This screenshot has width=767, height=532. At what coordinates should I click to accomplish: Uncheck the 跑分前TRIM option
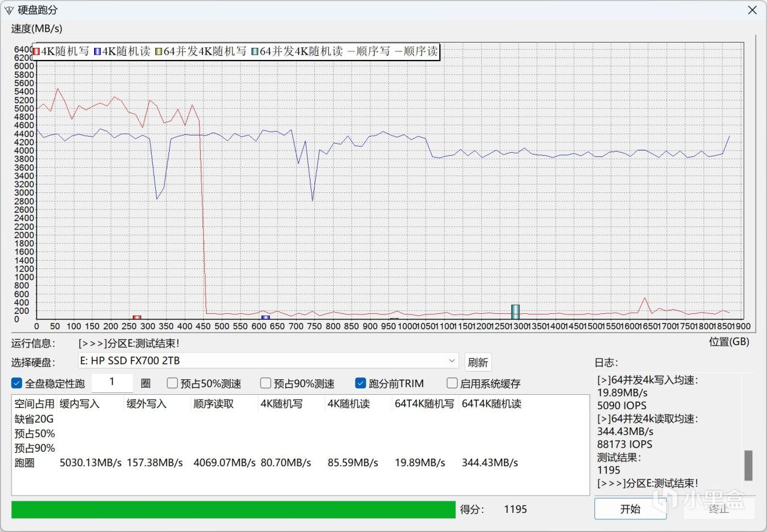coord(360,383)
